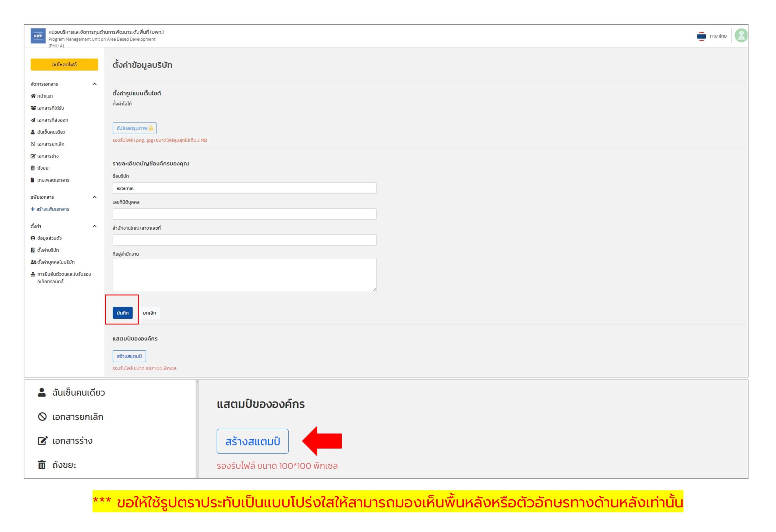The image size is (776, 532).
Task: Collapse the จัดการเอกสาร section chevron
Action: (95, 84)
